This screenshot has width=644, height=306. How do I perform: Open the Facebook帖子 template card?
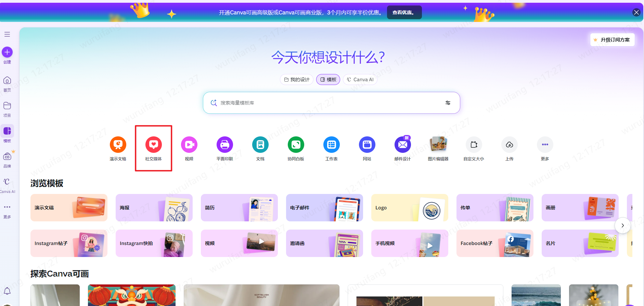495,243
